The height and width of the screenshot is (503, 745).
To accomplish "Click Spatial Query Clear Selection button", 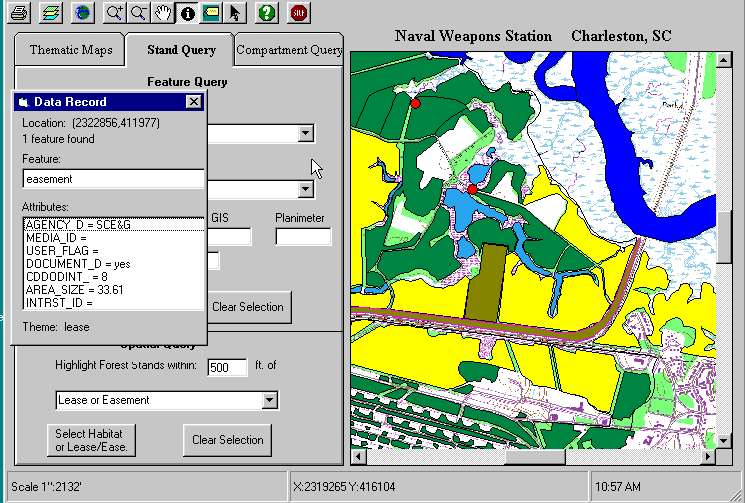I will coord(228,440).
